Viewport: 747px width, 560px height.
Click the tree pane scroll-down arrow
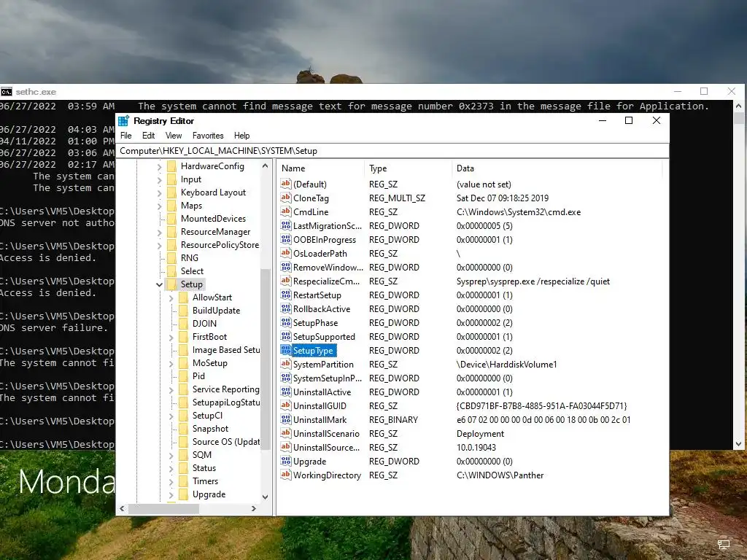[x=266, y=497]
